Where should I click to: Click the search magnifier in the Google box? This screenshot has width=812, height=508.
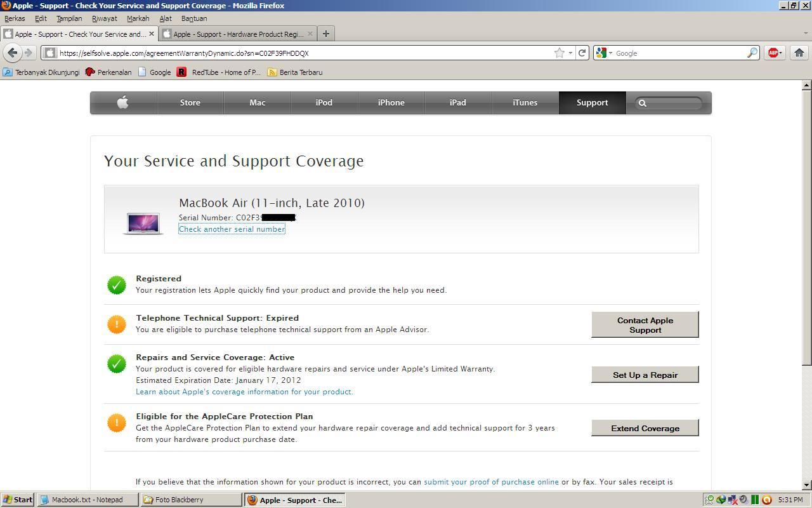(x=752, y=53)
